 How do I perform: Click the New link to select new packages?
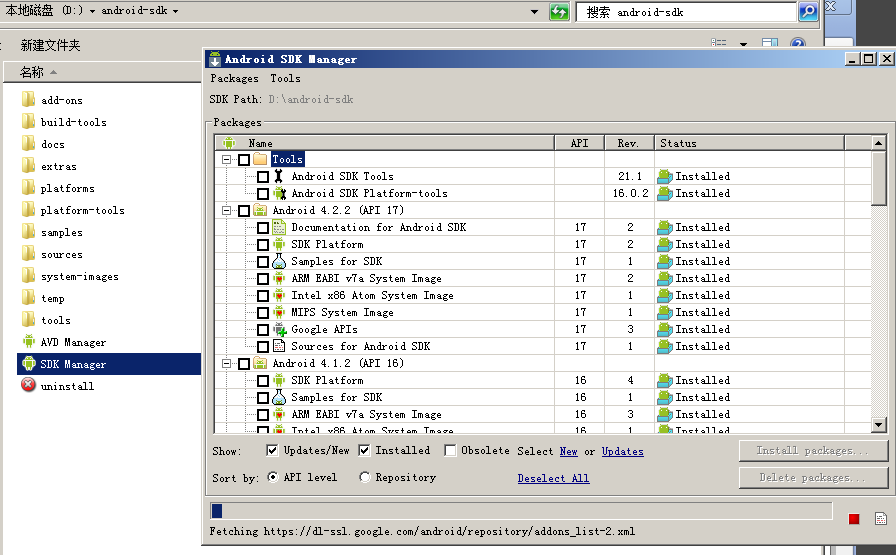[569, 451]
